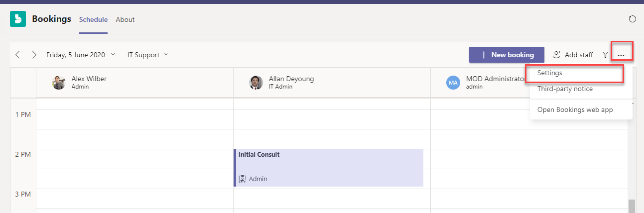This screenshot has height=213, width=644.
Task: Open the more options ellipsis menu
Action: pos(621,55)
